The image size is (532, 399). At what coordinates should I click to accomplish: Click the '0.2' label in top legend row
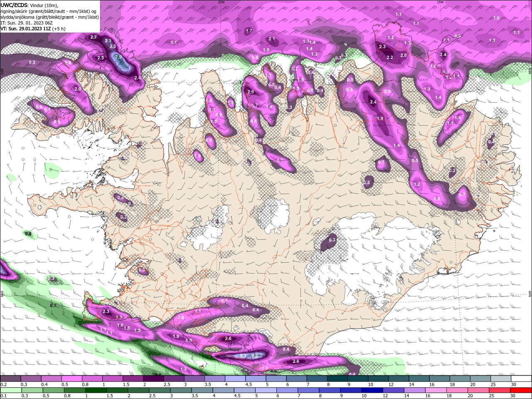[x=3, y=384]
